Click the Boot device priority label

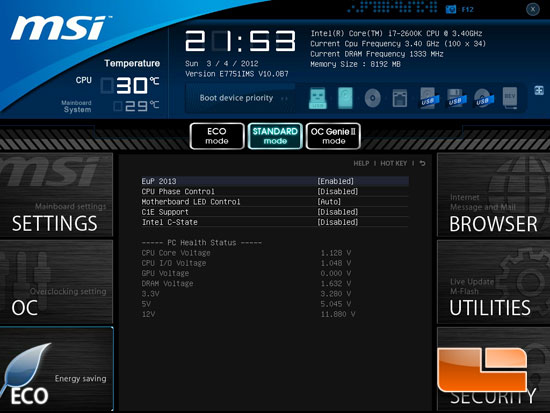236,98
